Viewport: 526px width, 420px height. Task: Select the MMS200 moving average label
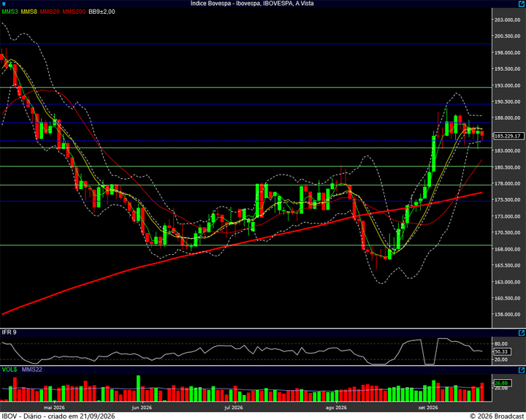74,12
